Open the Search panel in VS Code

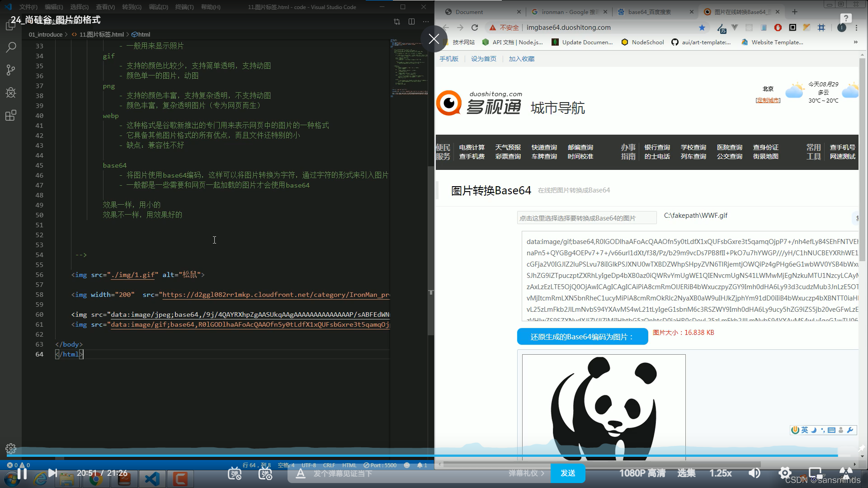(x=11, y=47)
